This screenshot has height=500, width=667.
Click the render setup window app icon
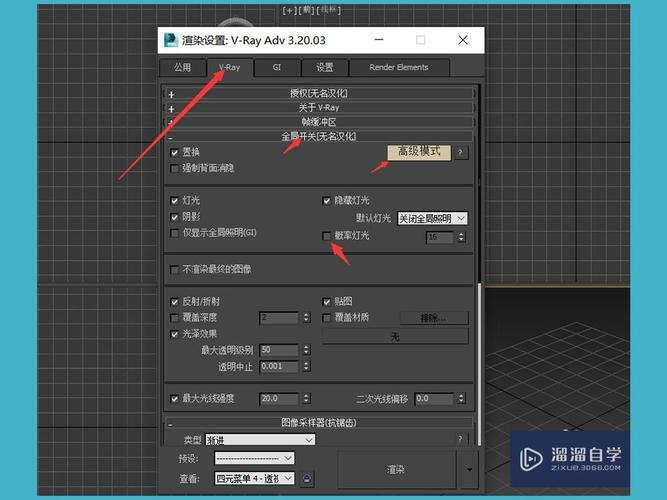pyautogui.click(x=171, y=40)
